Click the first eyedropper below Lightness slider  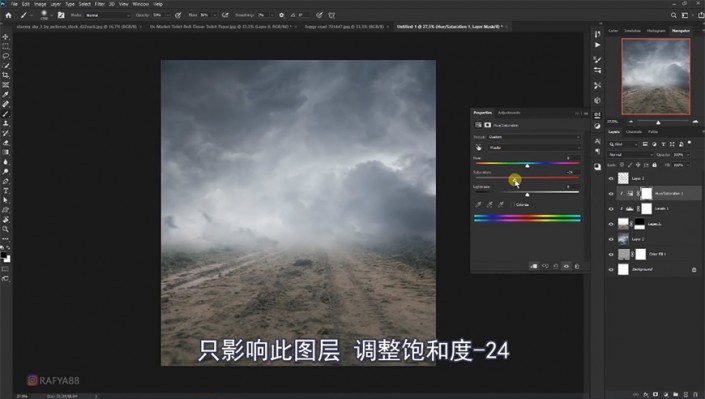(x=478, y=205)
